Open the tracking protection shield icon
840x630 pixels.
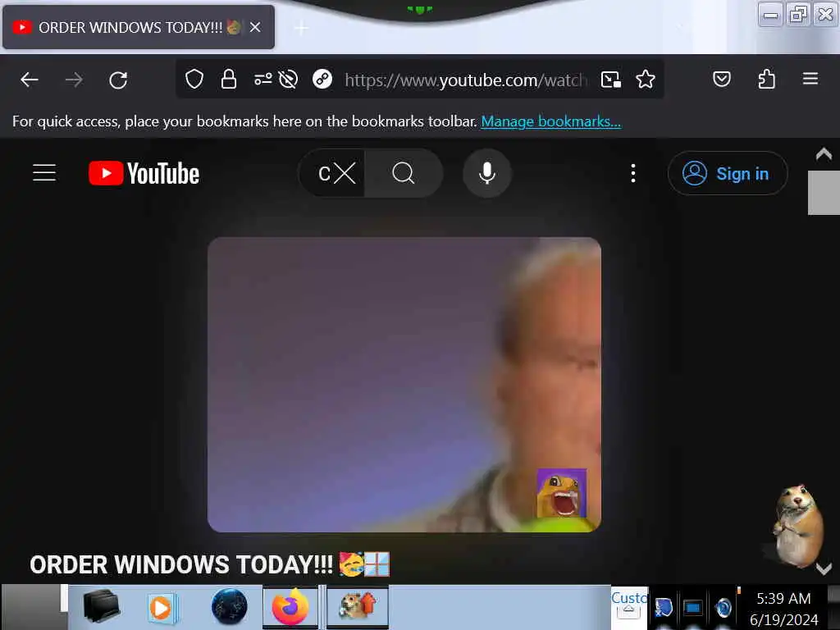194,80
